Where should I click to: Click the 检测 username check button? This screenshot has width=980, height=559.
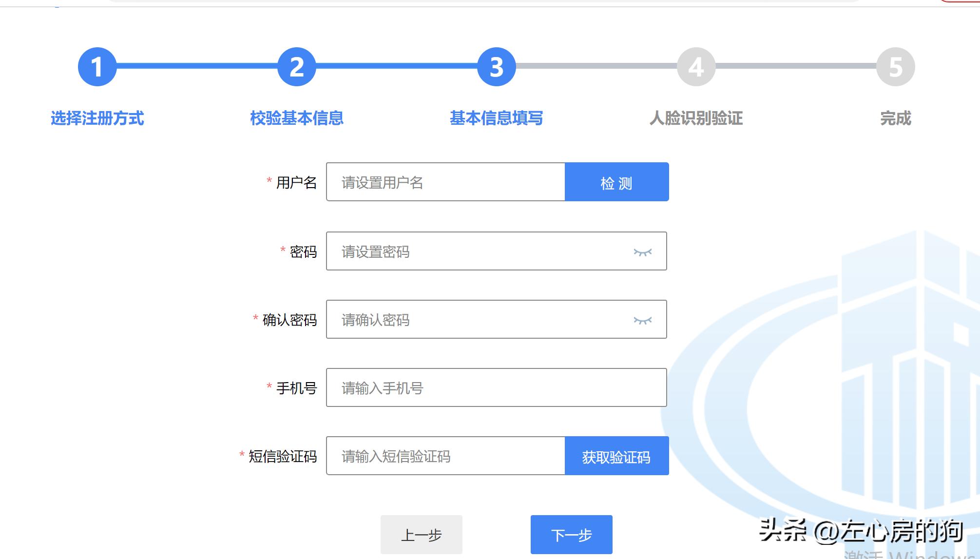point(616,182)
